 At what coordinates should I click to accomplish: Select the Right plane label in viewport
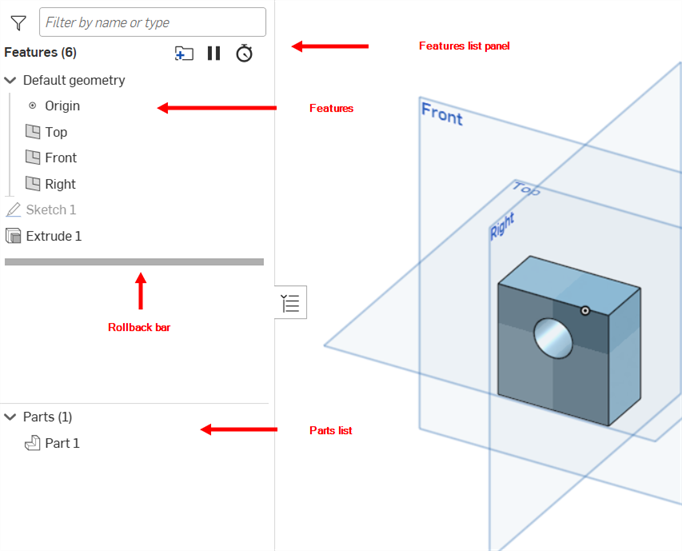[502, 226]
